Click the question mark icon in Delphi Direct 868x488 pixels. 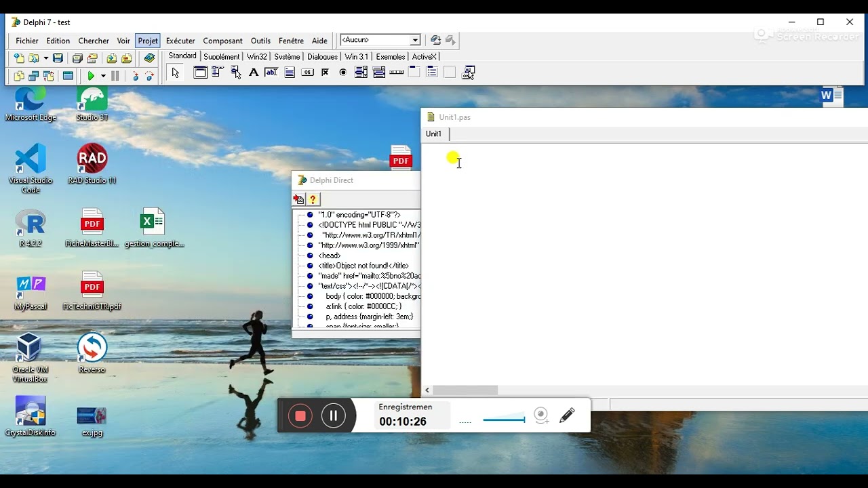click(x=313, y=199)
